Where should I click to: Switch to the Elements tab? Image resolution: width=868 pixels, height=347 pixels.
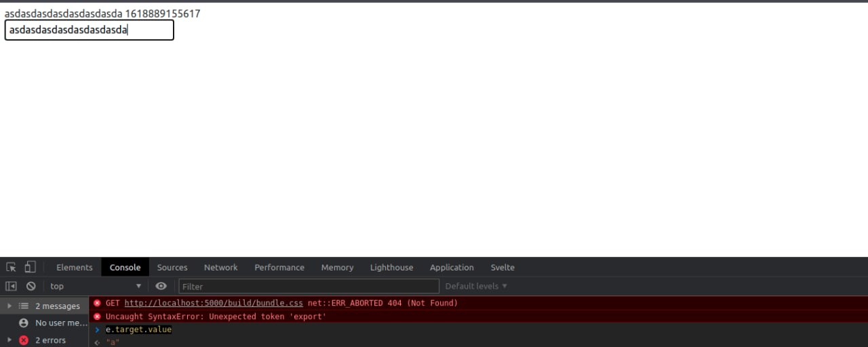(75, 267)
